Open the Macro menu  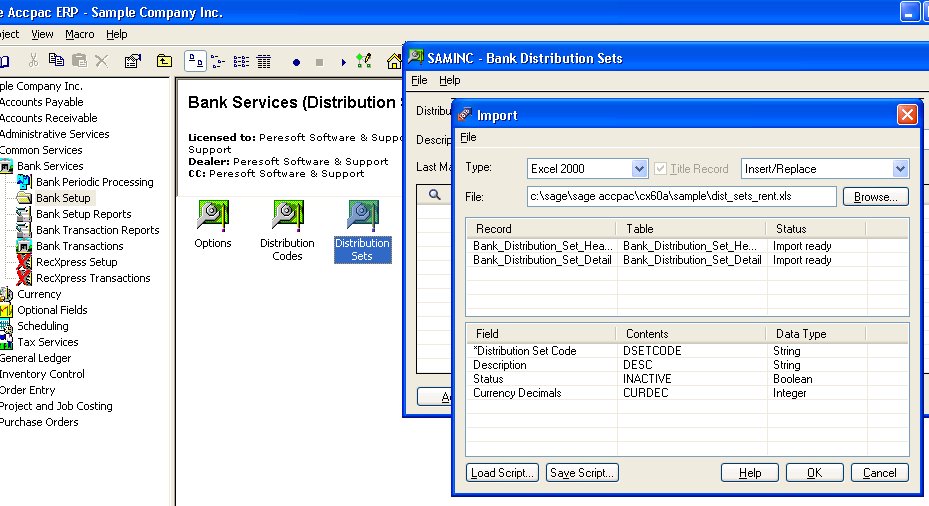(x=80, y=34)
